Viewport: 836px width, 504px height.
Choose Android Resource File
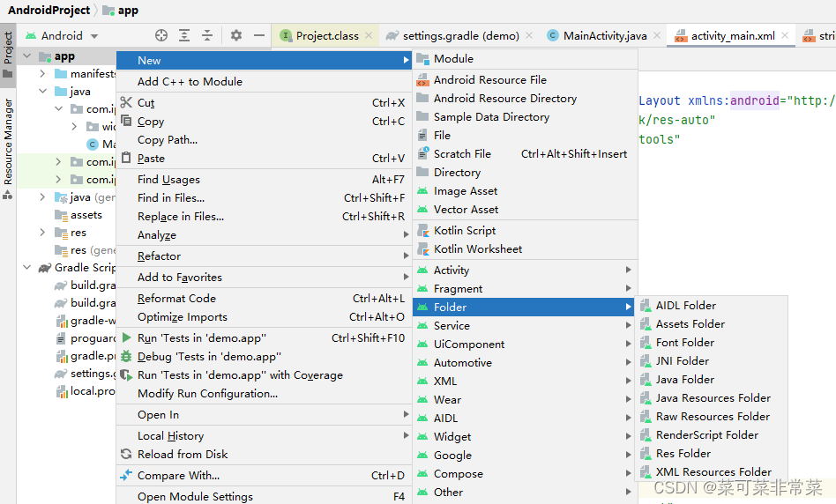point(526,80)
